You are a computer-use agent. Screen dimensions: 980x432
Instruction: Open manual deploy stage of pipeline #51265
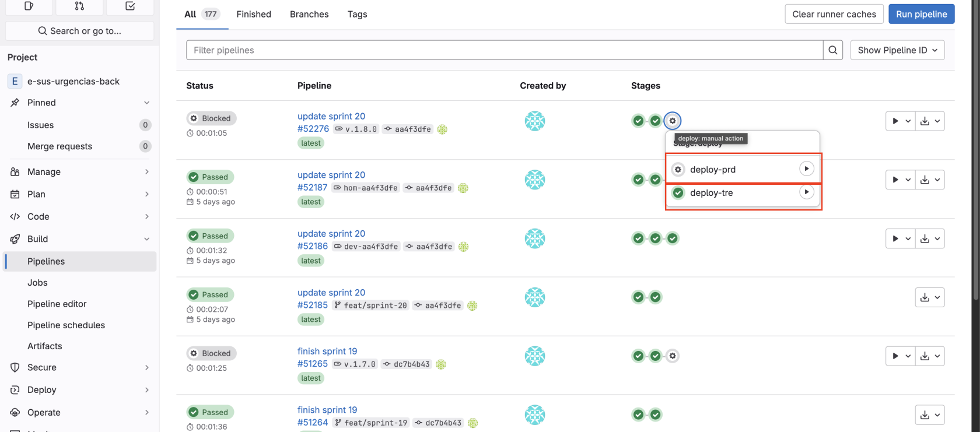673,356
